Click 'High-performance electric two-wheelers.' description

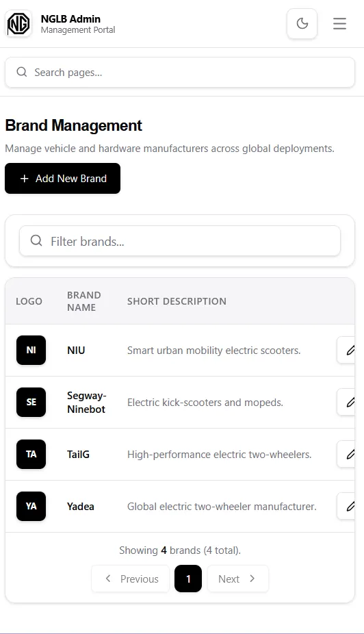tap(220, 455)
